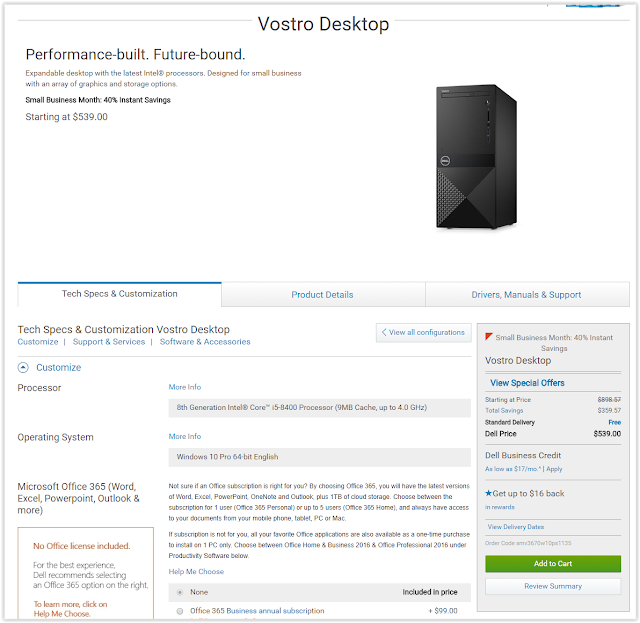Open View Delivery Dates link
640x623 pixels.
coord(516,527)
